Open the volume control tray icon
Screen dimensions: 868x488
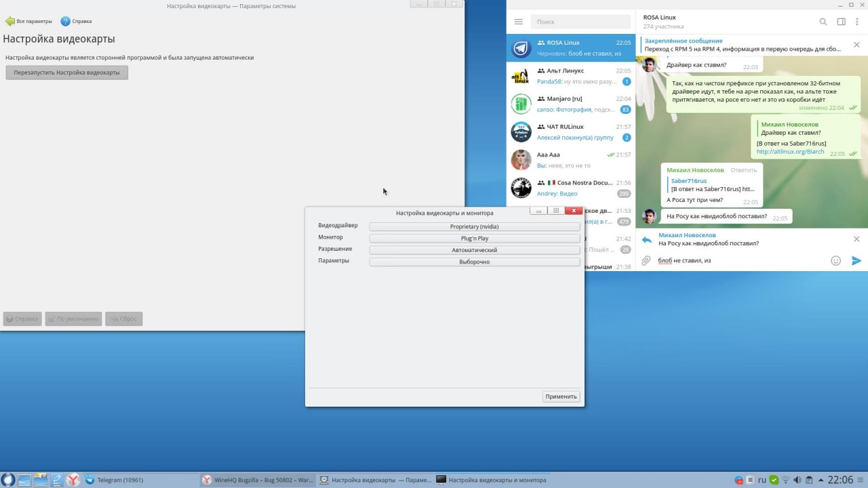point(797,480)
